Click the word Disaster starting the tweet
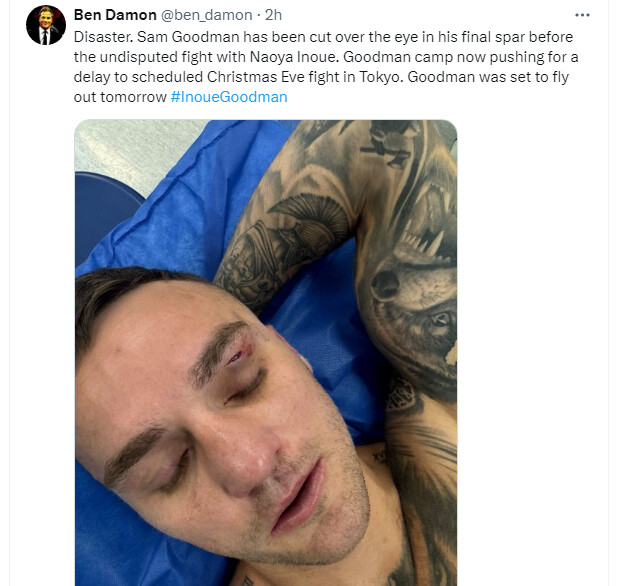Image resolution: width=622 pixels, height=586 pixels. coord(103,37)
